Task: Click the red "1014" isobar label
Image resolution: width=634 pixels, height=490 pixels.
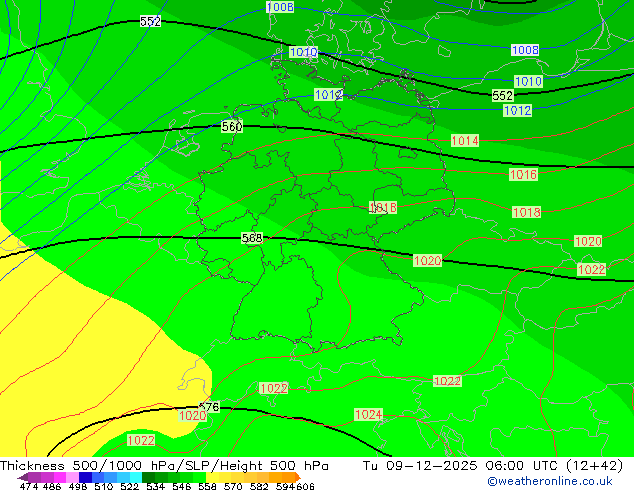Action: pos(465,141)
